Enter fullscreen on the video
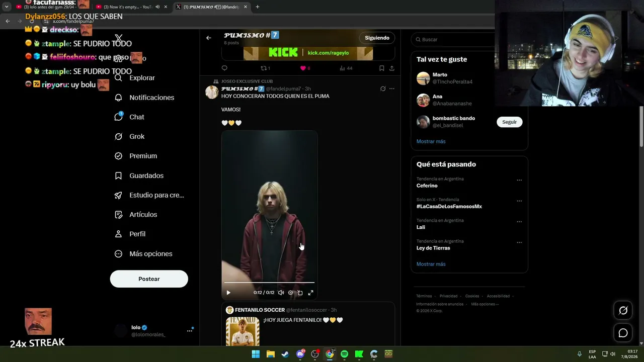The width and height of the screenshot is (644, 362). point(310,293)
